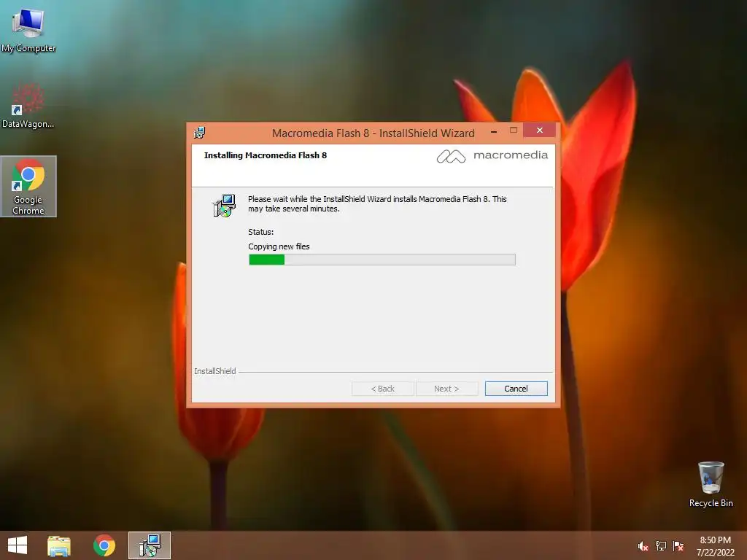The height and width of the screenshot is (560, 747).
Task: Click the disabled Back button
Action: [x=382, y=389]
